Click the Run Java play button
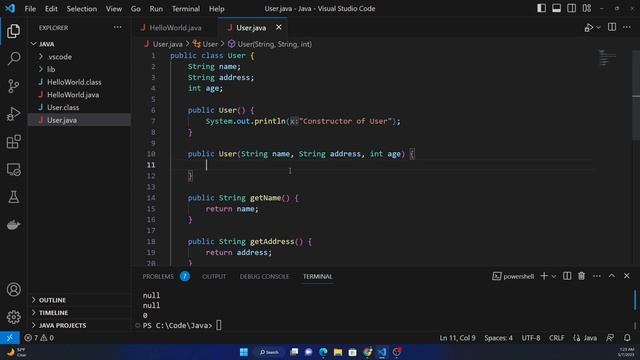The height and width of the screenshot is (360, 640). (589, 27)
